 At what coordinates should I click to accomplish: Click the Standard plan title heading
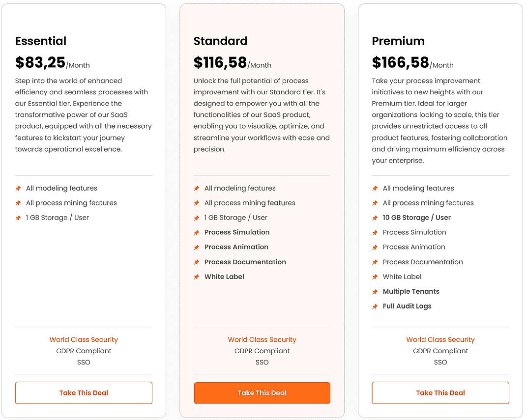tap(220, 41)
